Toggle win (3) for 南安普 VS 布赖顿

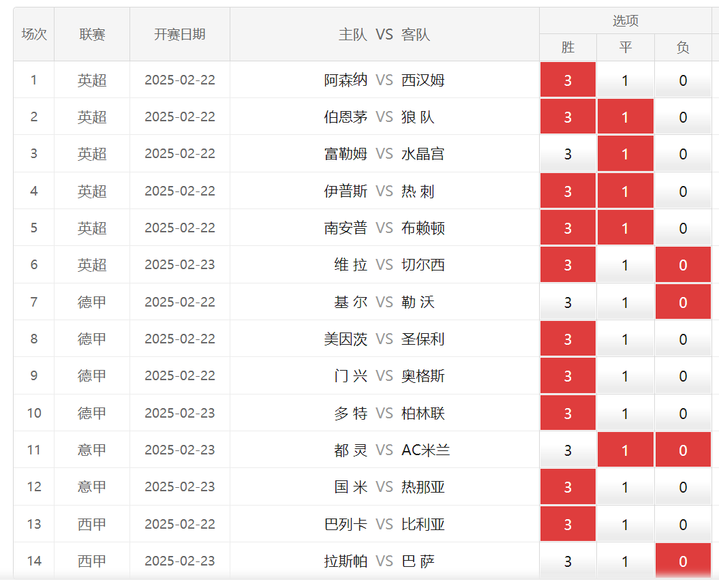coord(568,228)
